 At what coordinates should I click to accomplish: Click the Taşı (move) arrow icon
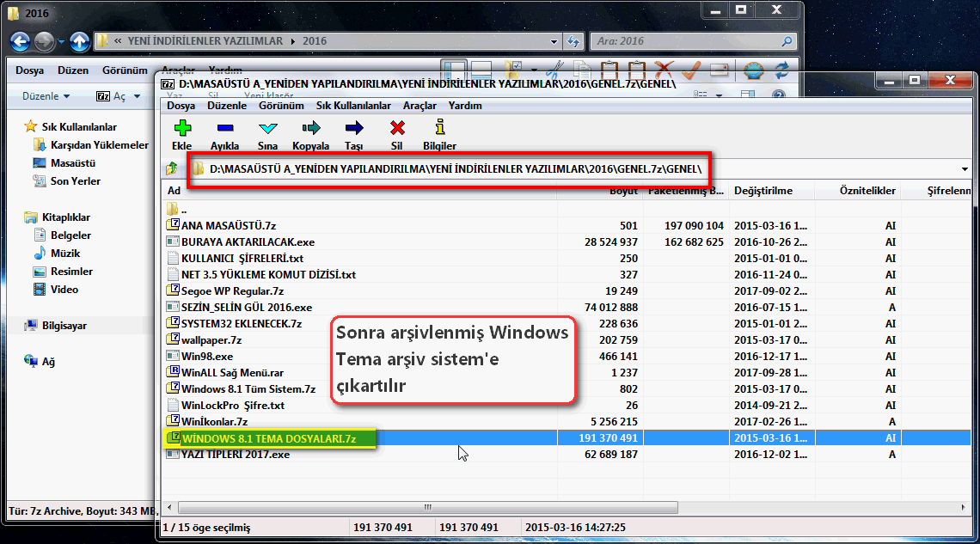pyautogui.click(x=354, y=128)
